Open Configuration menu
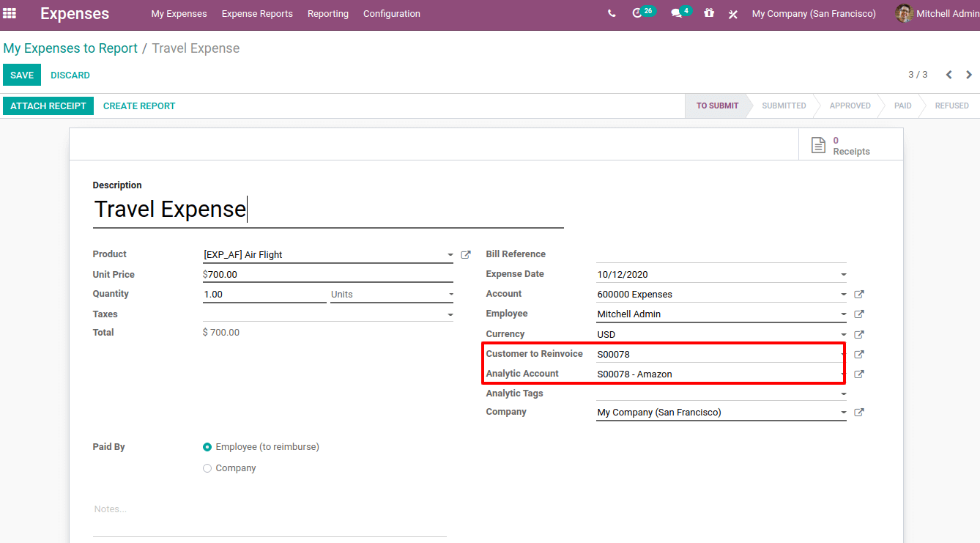Image resolution: width=980 pixels, height=543 pixels. (x=392, y=14)
